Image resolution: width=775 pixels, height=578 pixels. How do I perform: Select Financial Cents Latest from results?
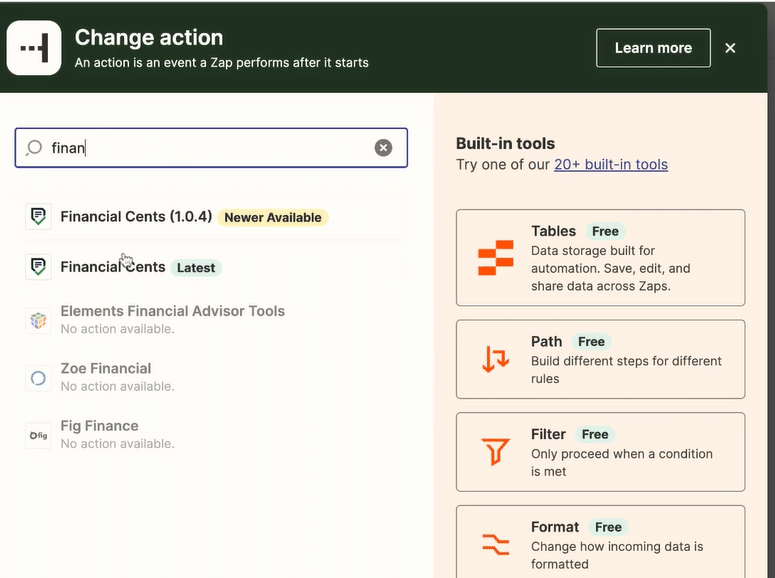(211, 267)
